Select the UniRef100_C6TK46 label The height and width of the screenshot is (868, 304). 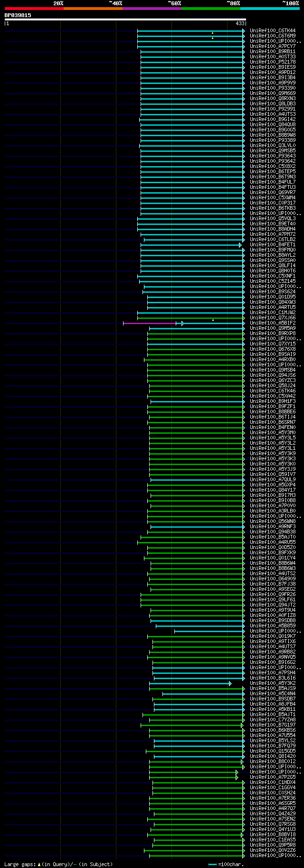[x=273, y=391]
